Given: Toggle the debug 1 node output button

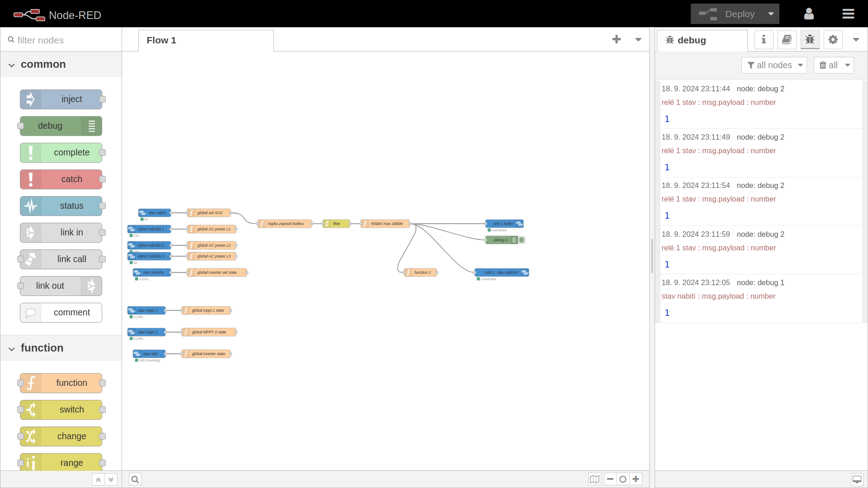Looking at the screenshot, I should click(522, 240).
